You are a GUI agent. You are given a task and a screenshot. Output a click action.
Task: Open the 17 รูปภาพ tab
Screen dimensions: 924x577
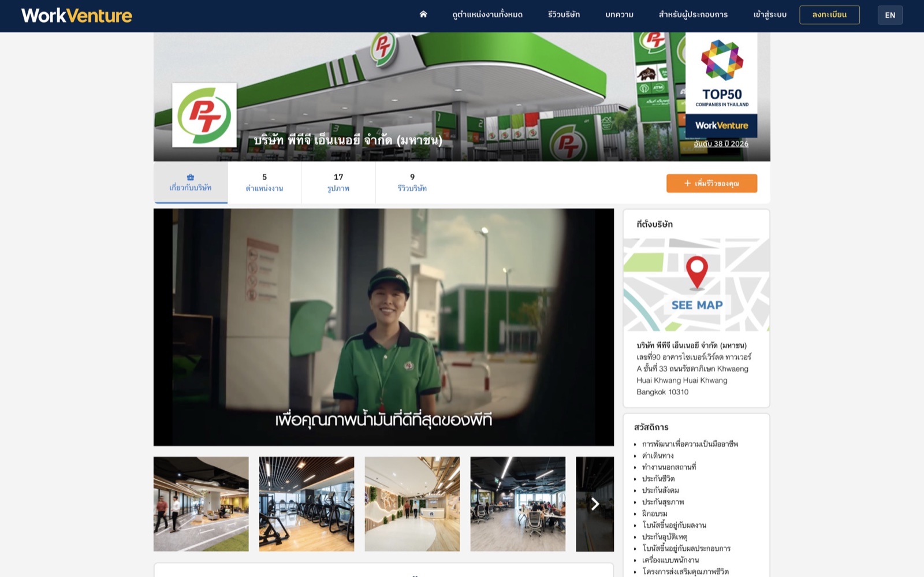click(x=338, y=183)
